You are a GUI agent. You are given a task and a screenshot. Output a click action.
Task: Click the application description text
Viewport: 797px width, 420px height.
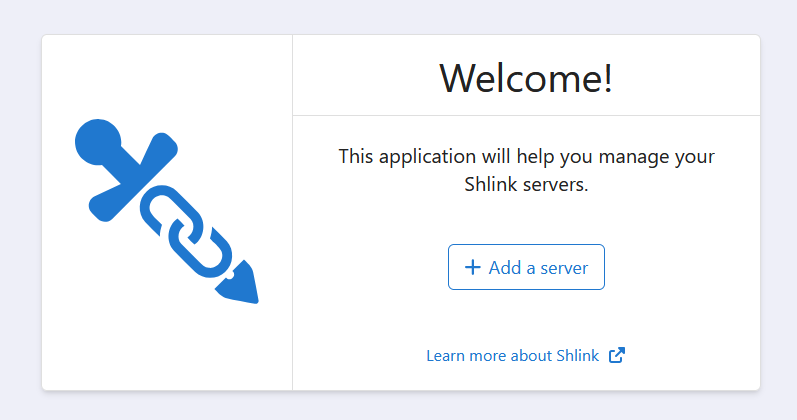(526, 170)
